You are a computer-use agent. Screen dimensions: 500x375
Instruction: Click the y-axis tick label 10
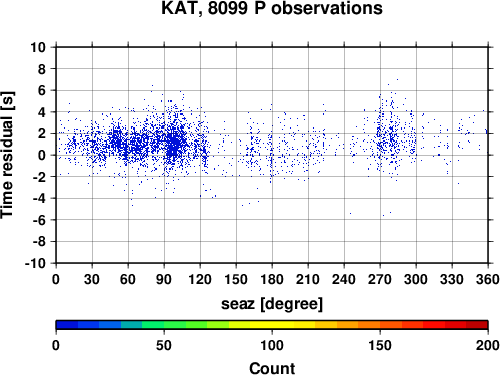[x=37, y=47]
